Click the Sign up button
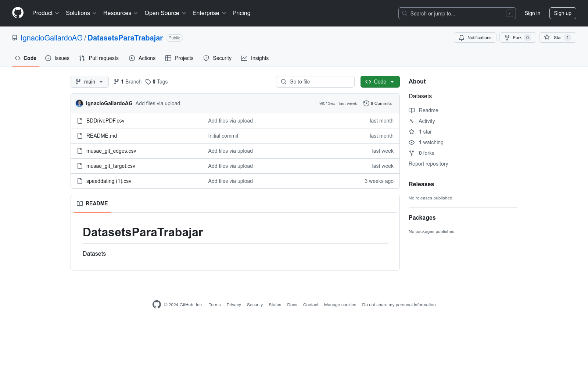 tap(563, 13)
